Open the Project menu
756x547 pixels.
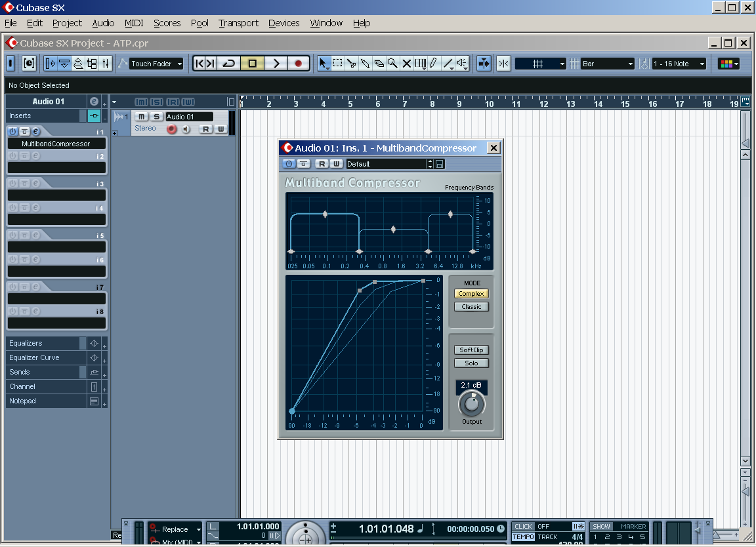(67, 23)
